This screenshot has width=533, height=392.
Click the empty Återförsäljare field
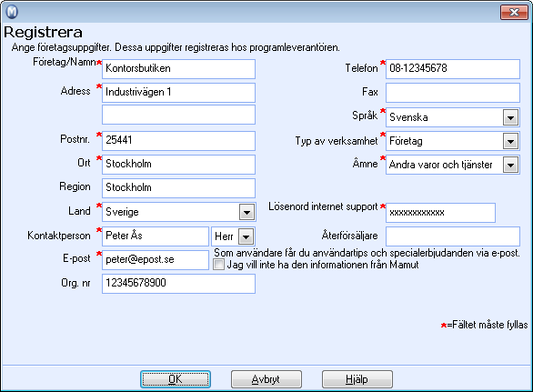coord(453,236)
